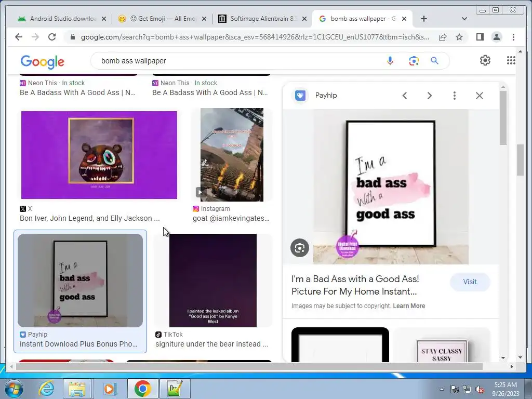The height and width of the screenshot is (399, 532).
Task: Visit the Payhip page
Action: click(x=470, y=282)
